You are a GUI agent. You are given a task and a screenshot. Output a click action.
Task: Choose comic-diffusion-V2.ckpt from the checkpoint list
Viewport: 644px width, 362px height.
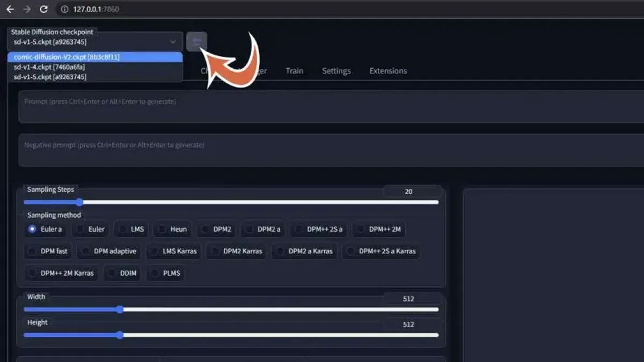[x=95, y=57]
